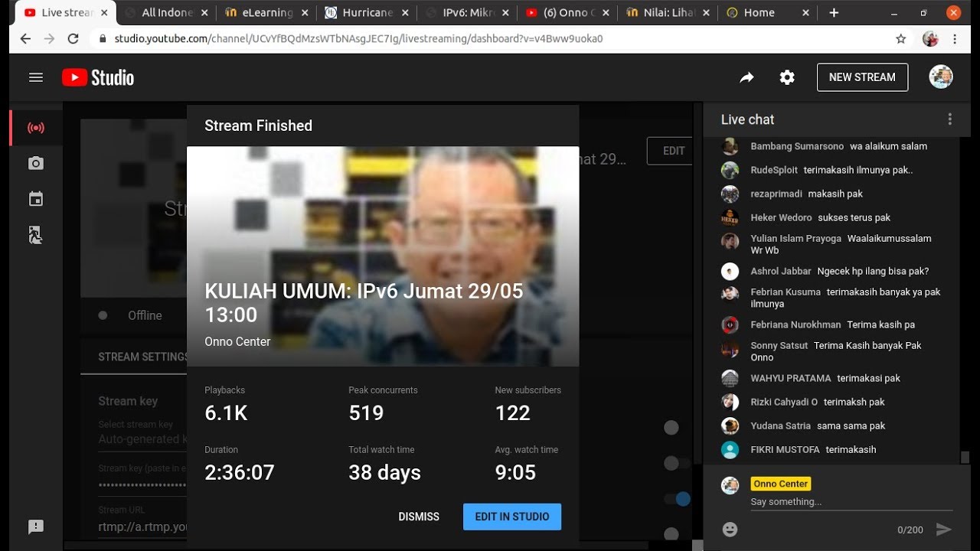The image size is (980, 551).
Task: Click the share arrow icon in header
Action: 746,77
